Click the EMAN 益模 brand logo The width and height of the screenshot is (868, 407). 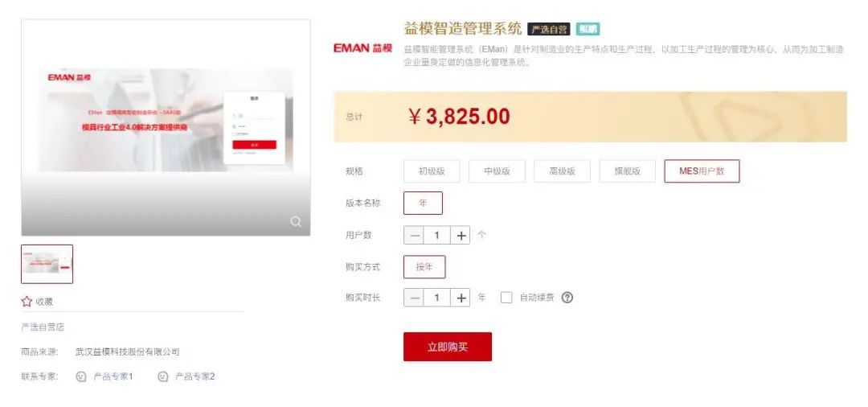point(362,48)
